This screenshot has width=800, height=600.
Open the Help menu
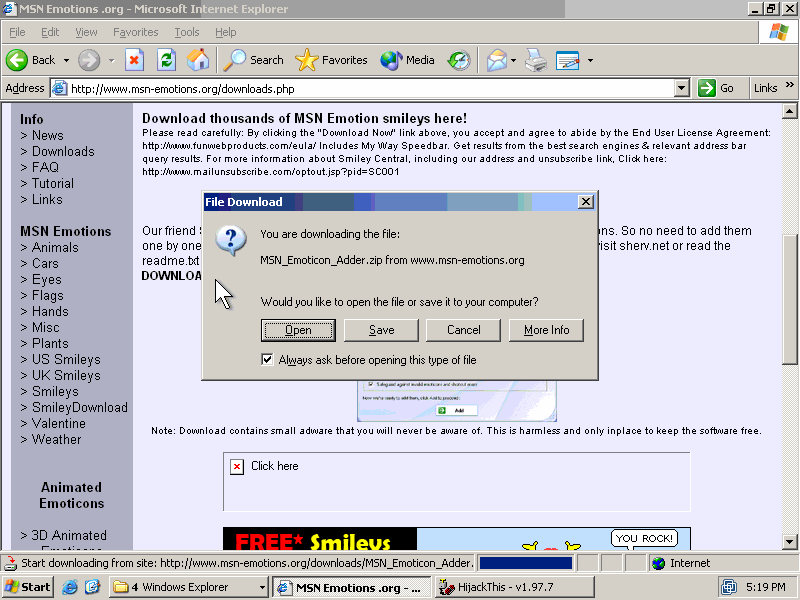226,32
